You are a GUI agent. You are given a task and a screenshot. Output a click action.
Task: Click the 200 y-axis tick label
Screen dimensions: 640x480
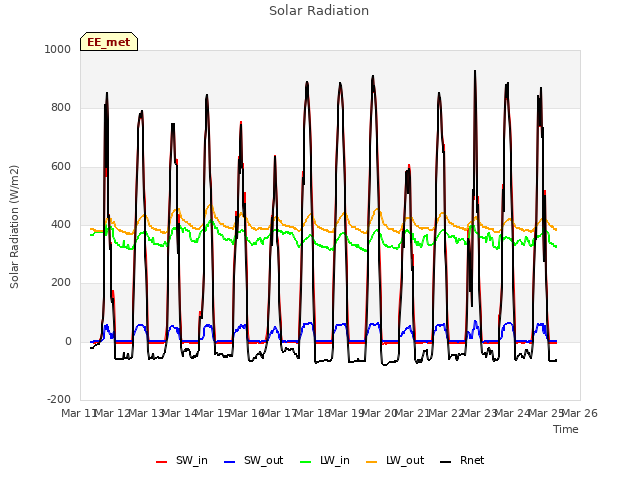point(61,282)
